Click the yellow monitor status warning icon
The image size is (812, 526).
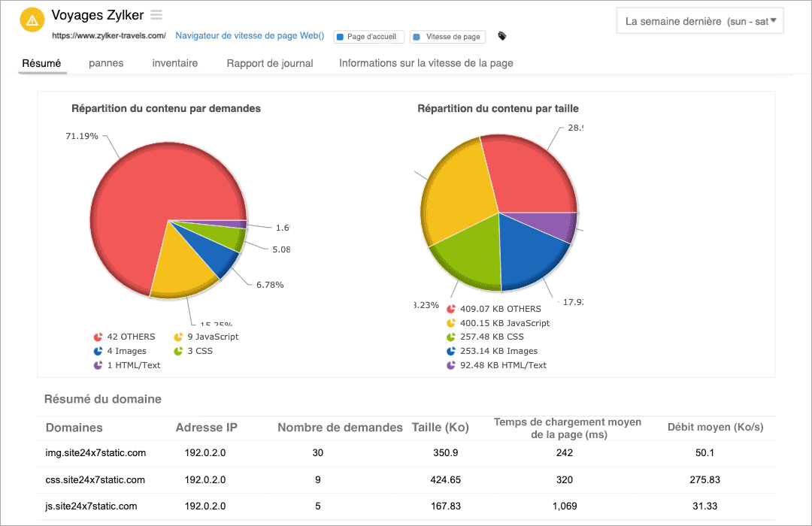[x=32, y=20]
